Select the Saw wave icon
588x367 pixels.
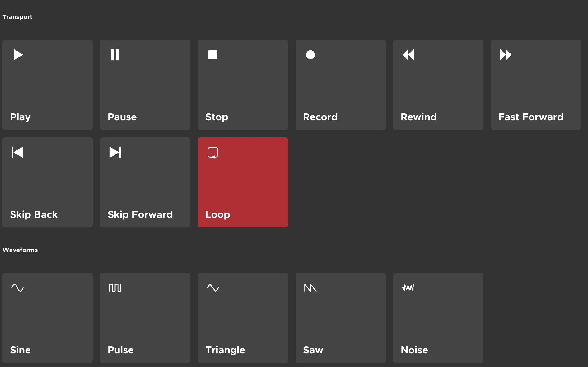tap(310, 288)
